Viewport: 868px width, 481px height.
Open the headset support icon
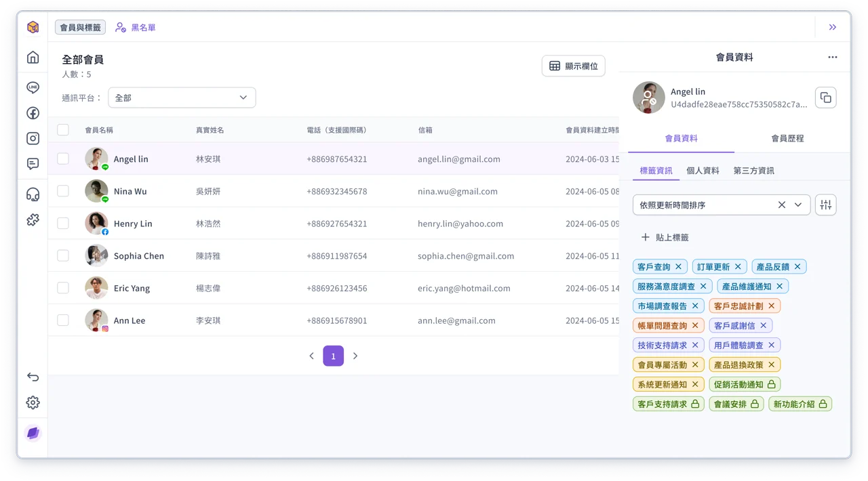click(33, 194)
